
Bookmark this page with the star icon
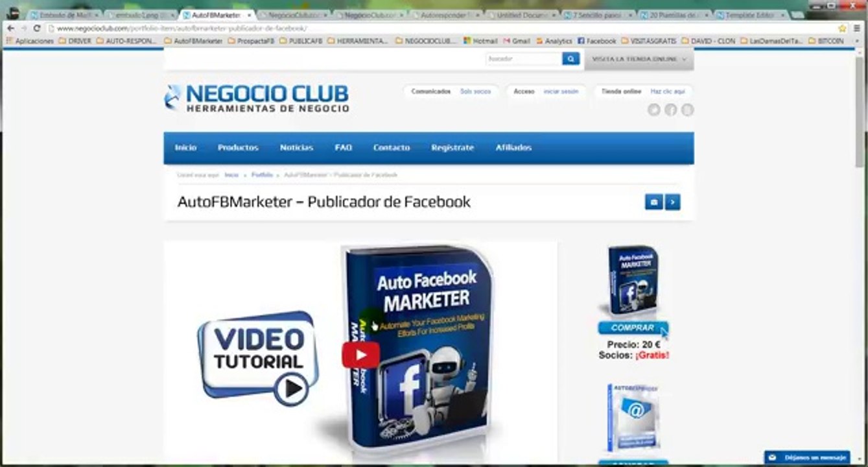point(842,29)
